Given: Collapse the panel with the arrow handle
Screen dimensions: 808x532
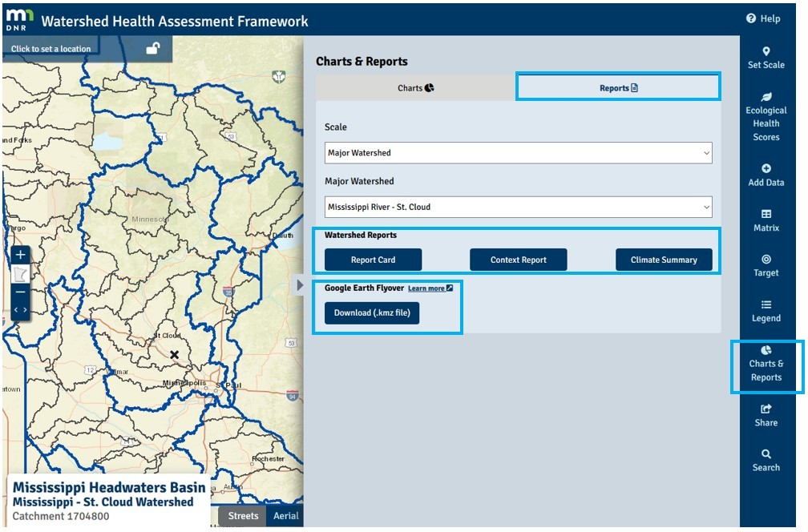Looking at the screenshot, I should coord(301,286).
